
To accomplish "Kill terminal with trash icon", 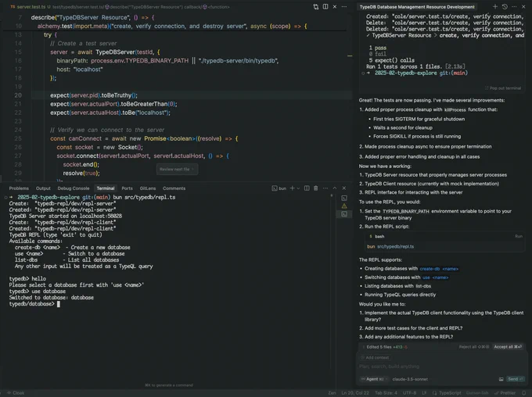I will pyautogui.click(x=316, y=188).
